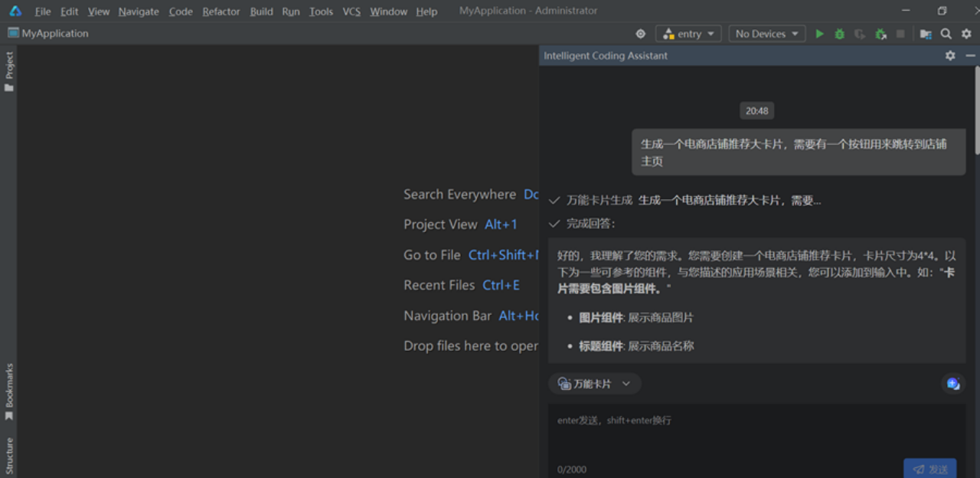Click the 发送 send button
980x478 pixels.
pyautogui.click(x=929, y=469)
